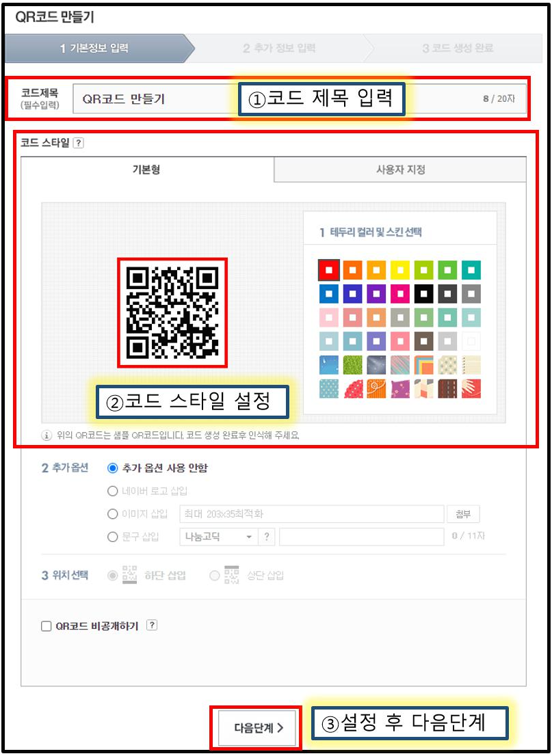Select 이미지 삽입 radio button
This screenshot has width=552, height=756.
click(x=112, y=514)
